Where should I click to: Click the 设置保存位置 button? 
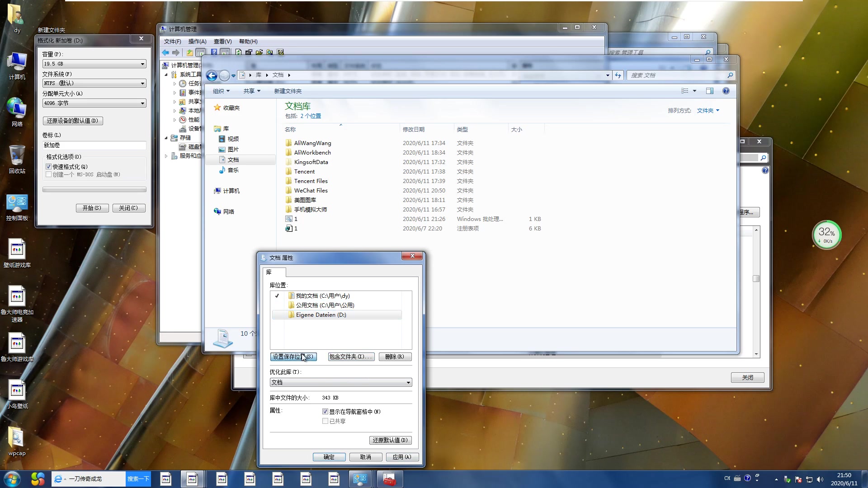tap(293, 357)
